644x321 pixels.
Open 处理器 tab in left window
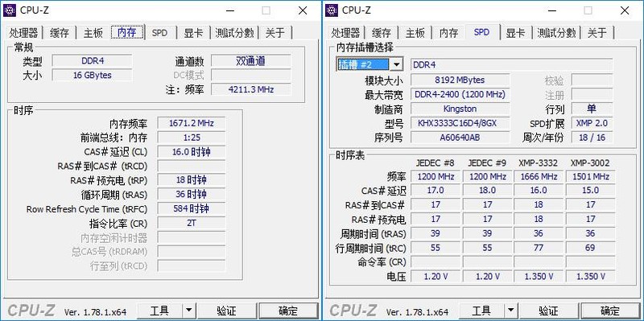23,33
